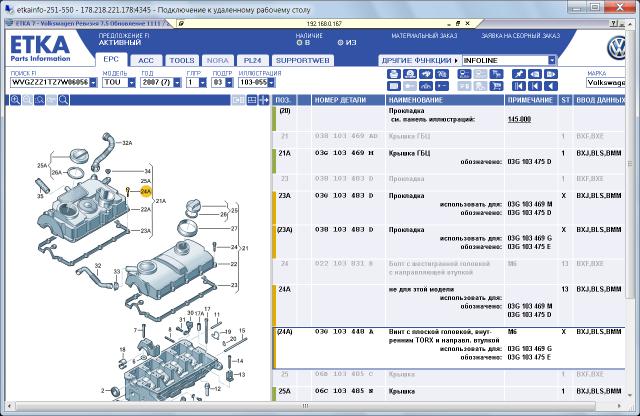Screen dimensions: 640x416
Task: Click the ПОЗ. column header
Action: click(x=284, y=100)
